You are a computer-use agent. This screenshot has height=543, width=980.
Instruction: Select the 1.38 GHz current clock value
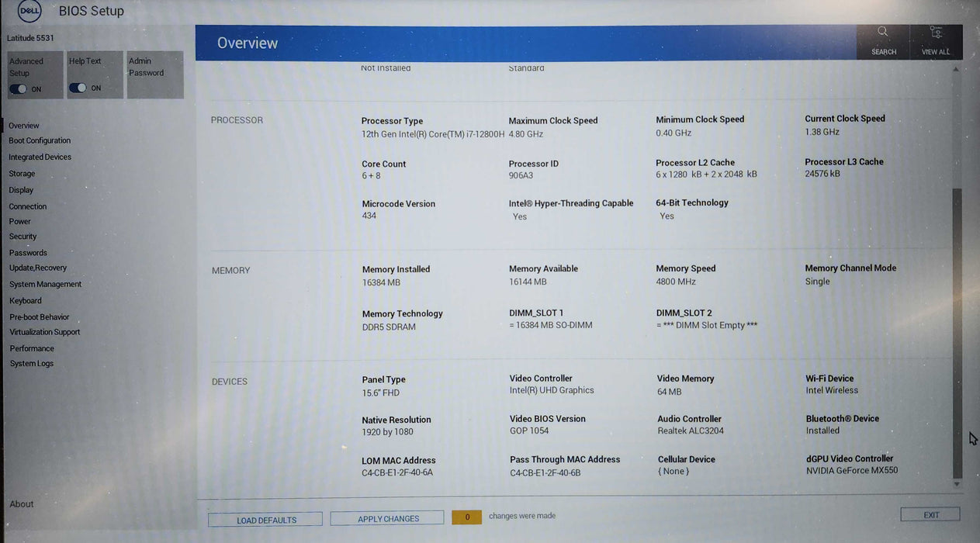tap(822, 132)
